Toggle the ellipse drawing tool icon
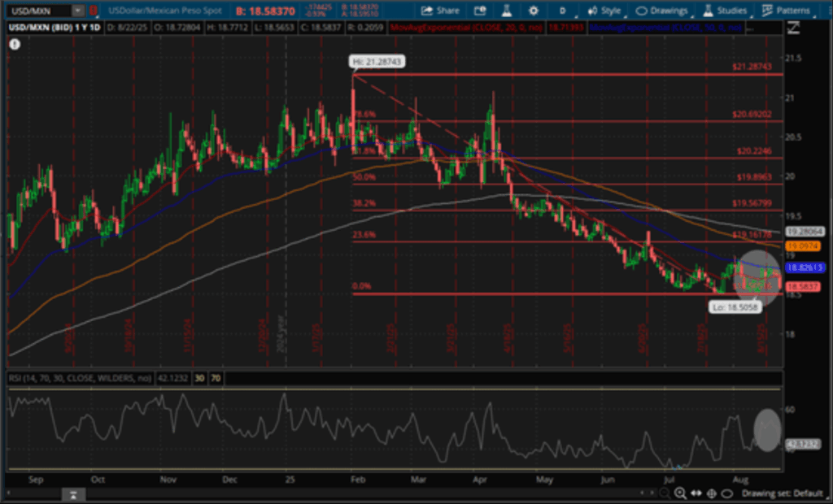 point(726,493)
